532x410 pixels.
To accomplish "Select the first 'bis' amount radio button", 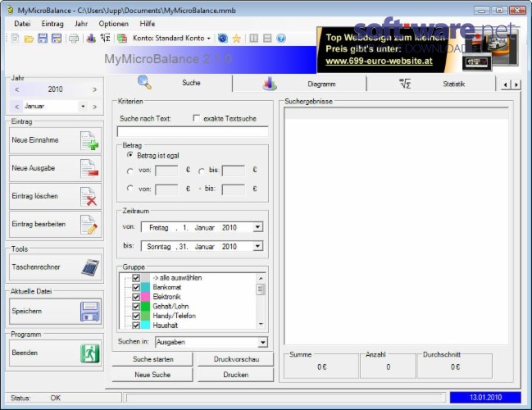I will point(202,171).
